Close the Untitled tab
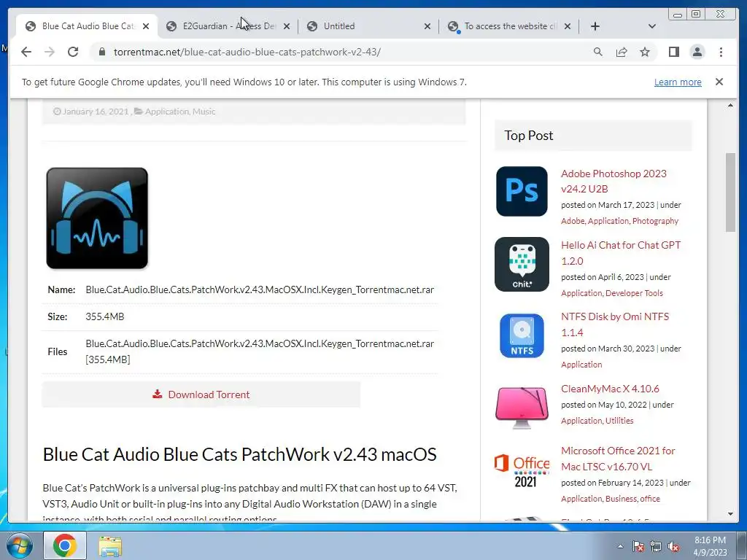The image size is (747, 560). point(427,26)
